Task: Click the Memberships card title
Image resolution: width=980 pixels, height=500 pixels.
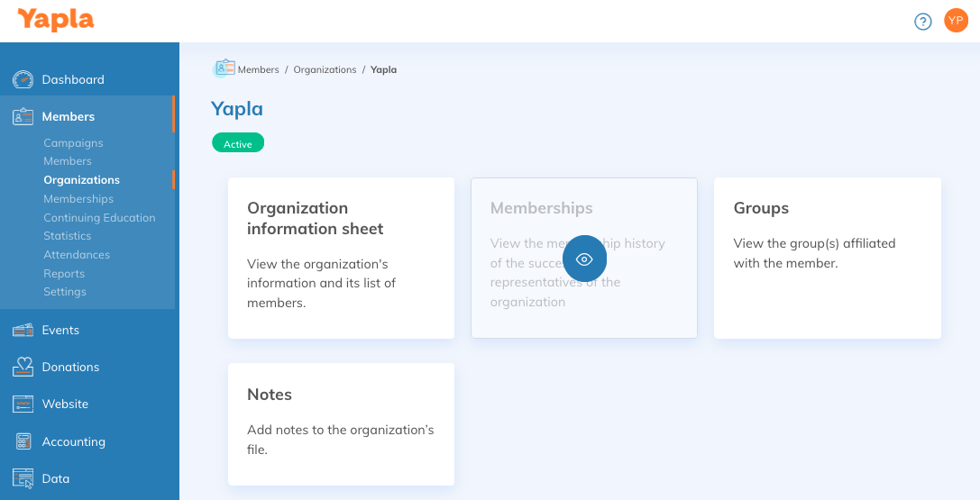Action: point(541,208)
